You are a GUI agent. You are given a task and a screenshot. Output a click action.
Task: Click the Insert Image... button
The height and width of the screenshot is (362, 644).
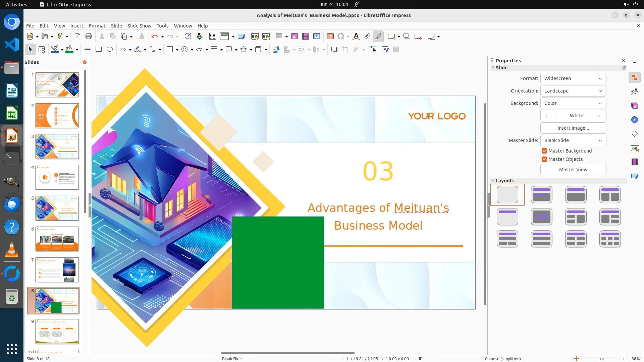573,128
